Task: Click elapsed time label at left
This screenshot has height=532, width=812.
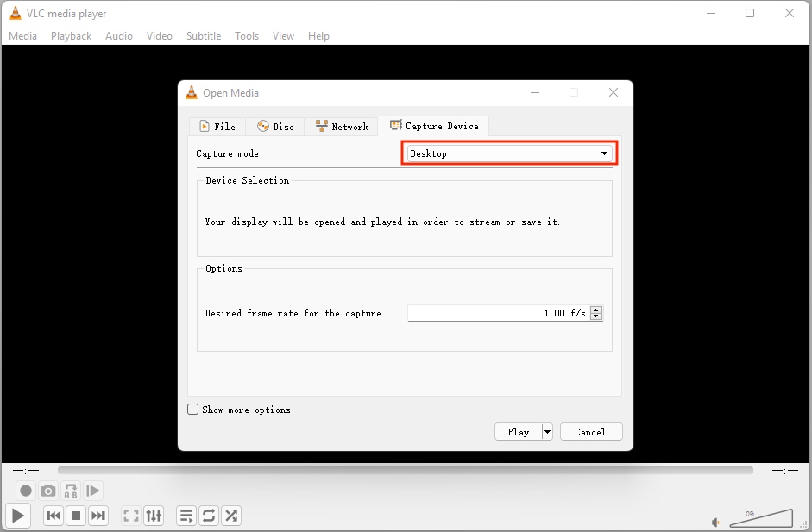Action: pos(26,471)
